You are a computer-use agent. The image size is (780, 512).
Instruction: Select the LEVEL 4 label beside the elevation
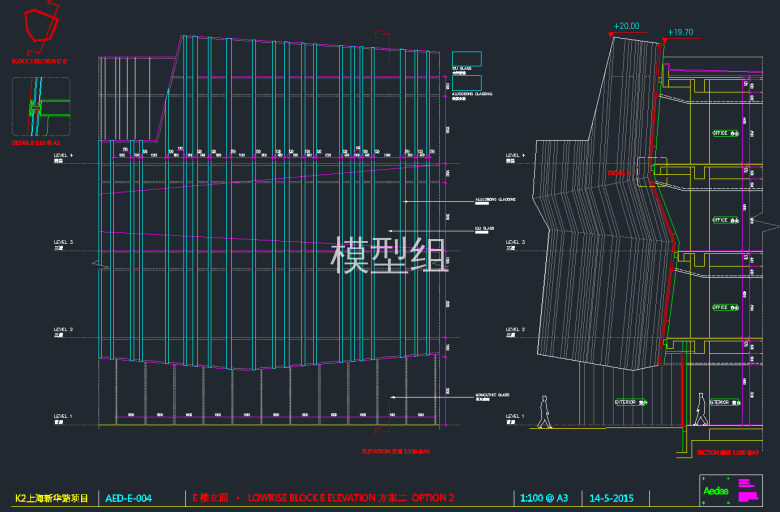pyautogui.click(x=63, y=158)
